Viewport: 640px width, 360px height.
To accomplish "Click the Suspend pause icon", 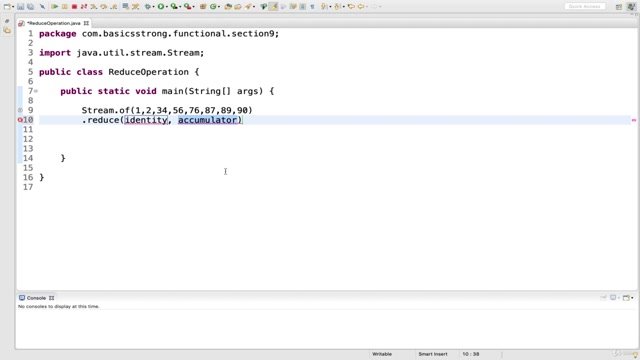I will point(64,7).
